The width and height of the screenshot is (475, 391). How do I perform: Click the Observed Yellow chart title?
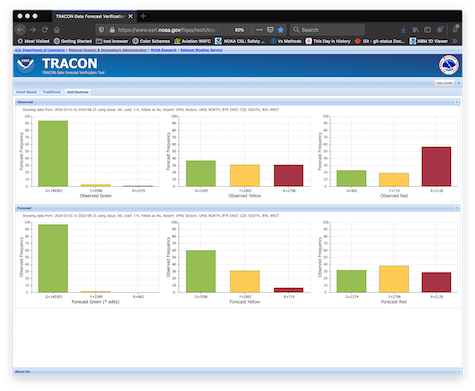[245, 196]
